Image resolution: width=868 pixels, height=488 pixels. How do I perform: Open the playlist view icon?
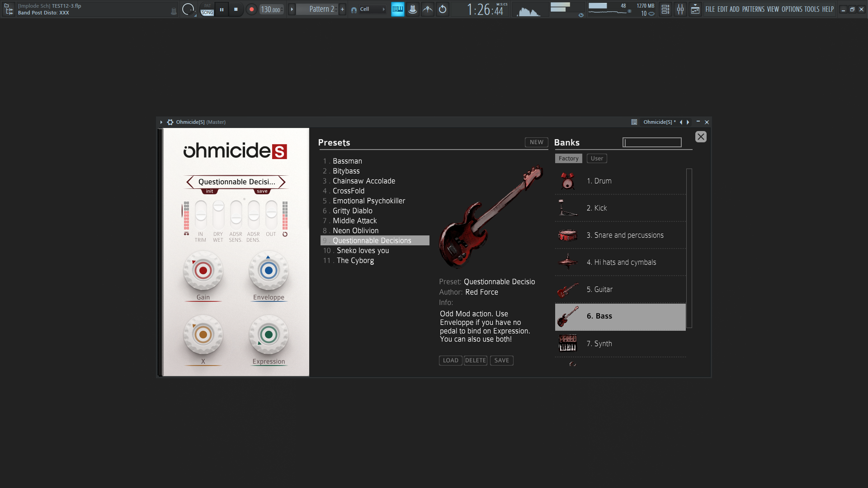[665, 9]
